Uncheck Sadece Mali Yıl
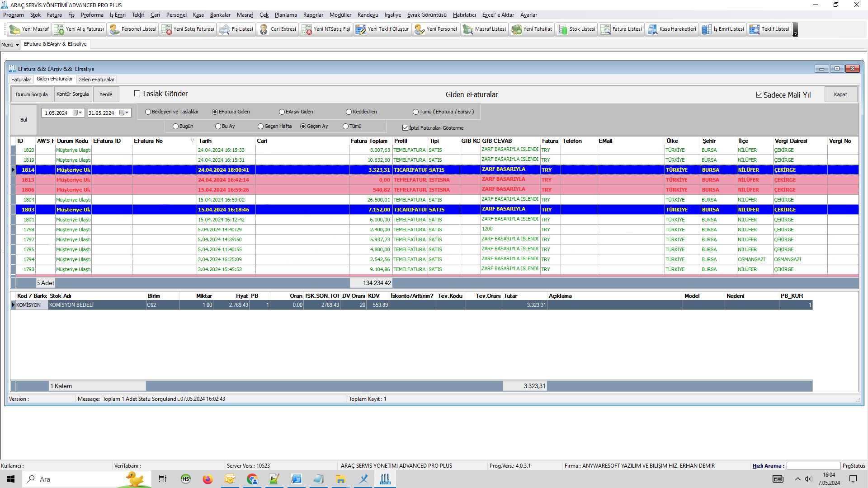 [x=759, y=95]
